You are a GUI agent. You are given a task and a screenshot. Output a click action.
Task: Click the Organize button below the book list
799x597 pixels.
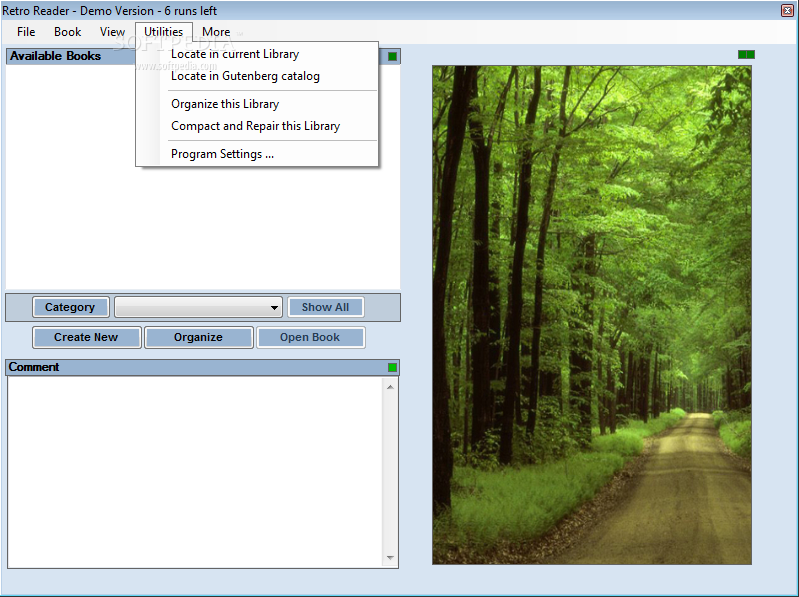(199, 337)
